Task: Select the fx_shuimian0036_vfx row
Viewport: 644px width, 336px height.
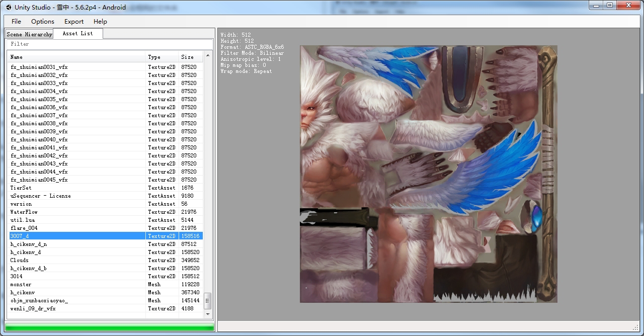Action: [106, 107]
